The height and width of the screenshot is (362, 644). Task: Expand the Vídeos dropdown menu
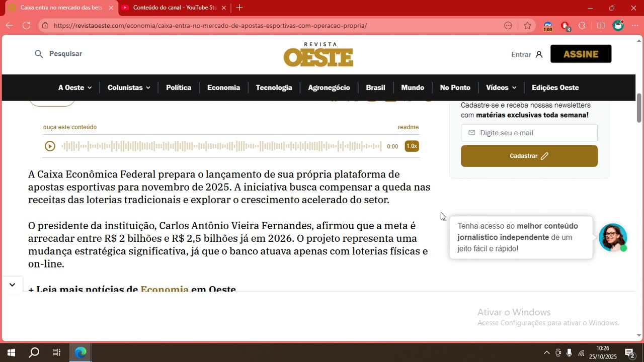point(501,87)
